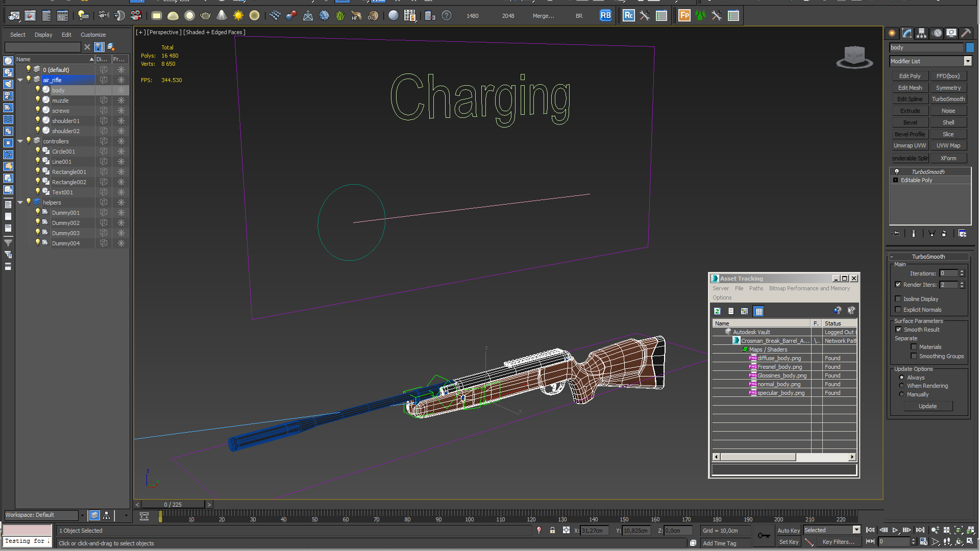Click the light lister bulb icon
980x551 pixels.
coord(83,16)
